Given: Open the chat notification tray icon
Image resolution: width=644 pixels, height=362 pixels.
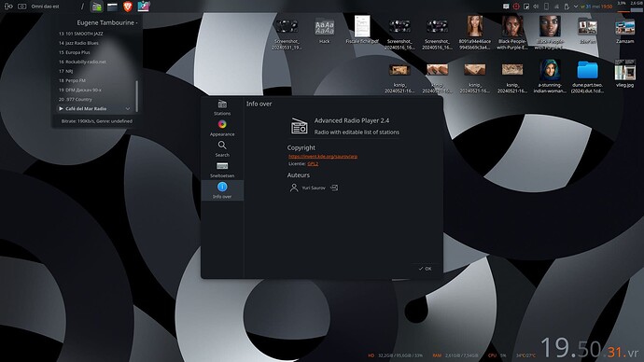Looking at the screenshot, I should (506, 7).
